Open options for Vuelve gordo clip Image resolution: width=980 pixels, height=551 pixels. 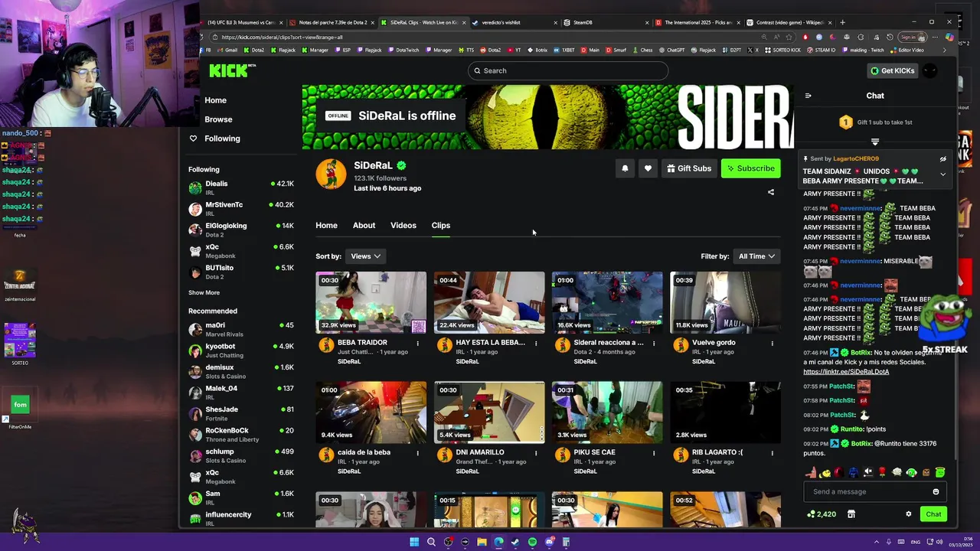pos(772,344)
